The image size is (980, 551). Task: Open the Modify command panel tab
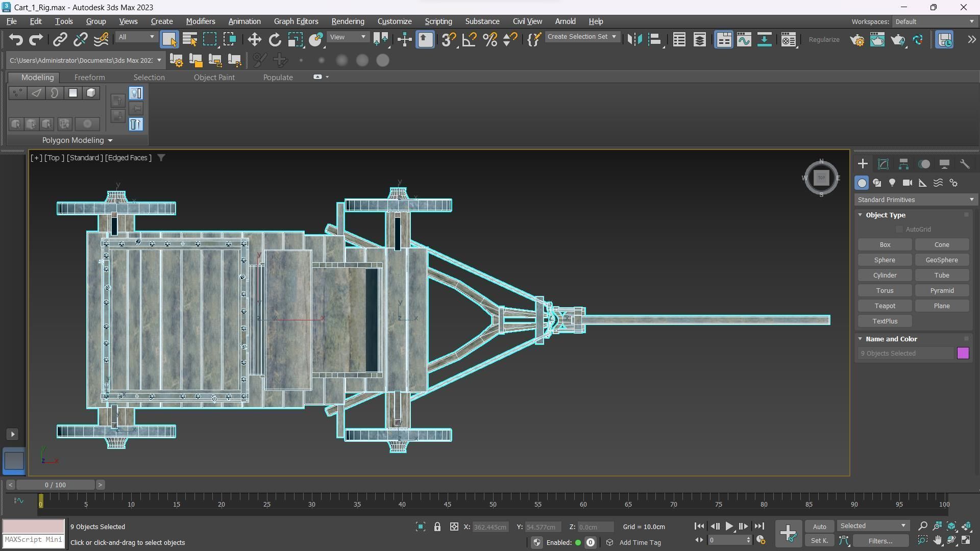tap(883, 164)
